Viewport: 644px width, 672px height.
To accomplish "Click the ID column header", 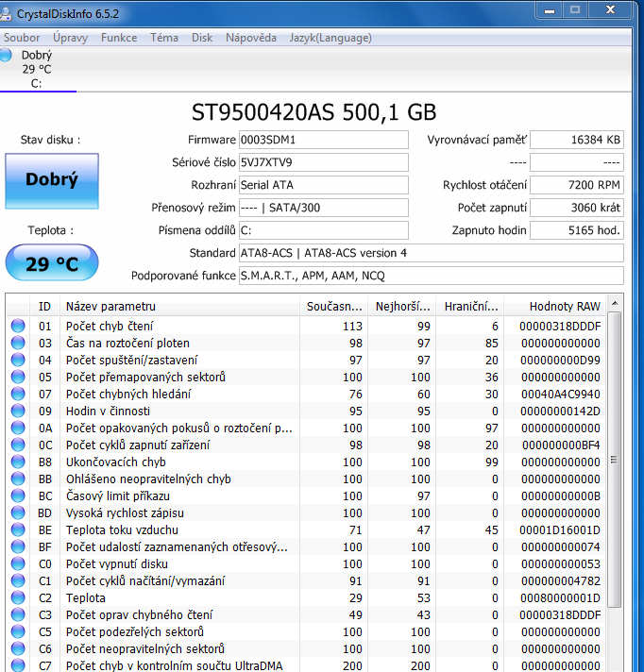I will (44, 307).
